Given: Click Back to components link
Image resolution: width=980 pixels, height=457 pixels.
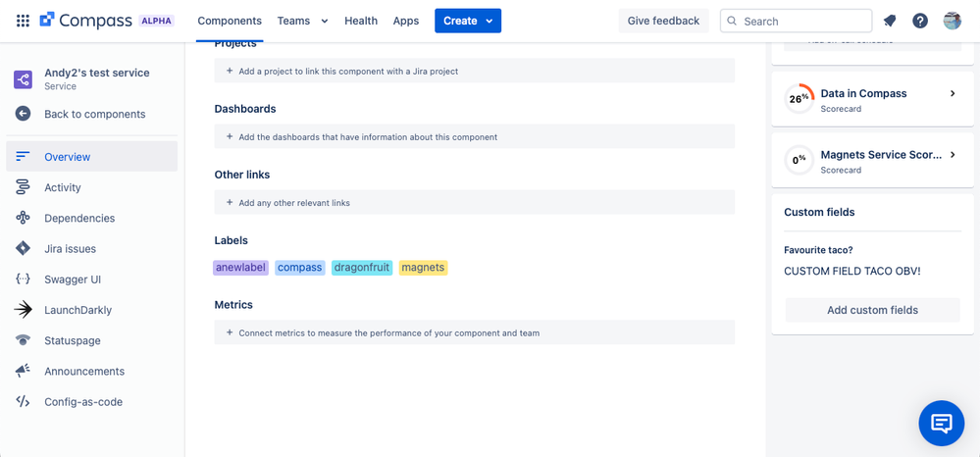Looking at the screenshot, I should tap(95, 114).
